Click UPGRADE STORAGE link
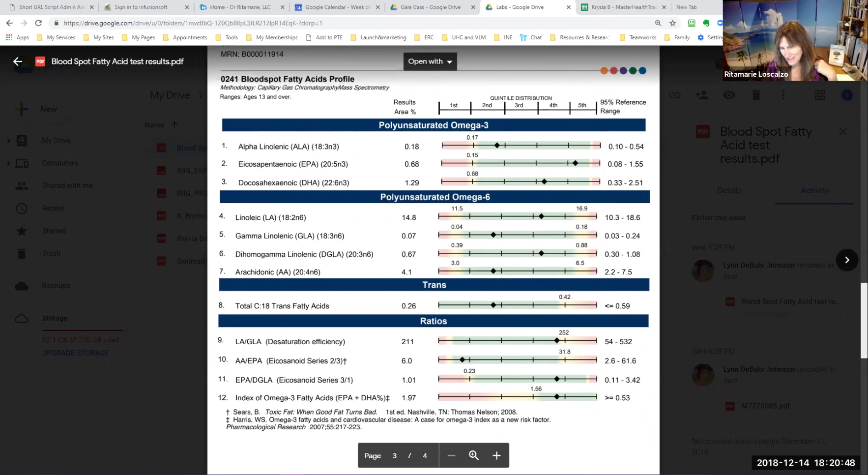Screen dimensions: 868x475 click(75, 353)
